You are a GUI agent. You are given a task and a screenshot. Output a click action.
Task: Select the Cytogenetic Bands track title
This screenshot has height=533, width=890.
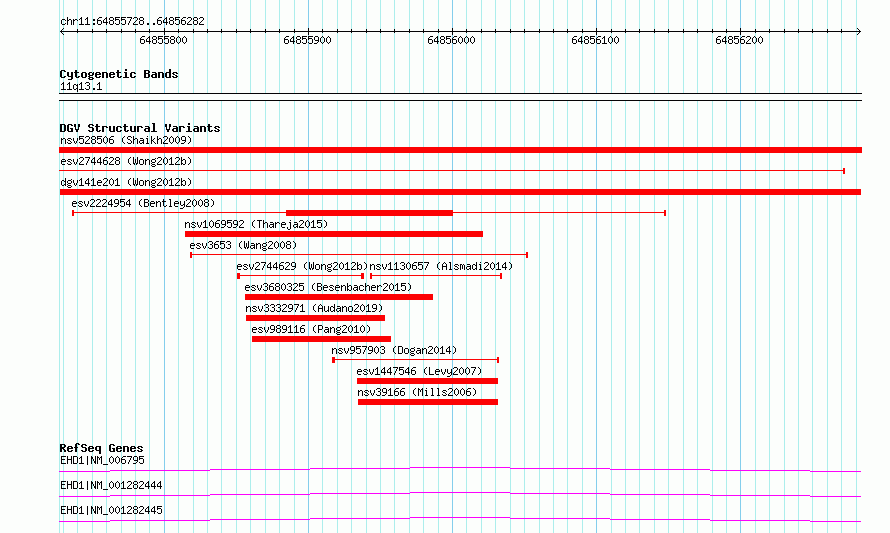119,74
